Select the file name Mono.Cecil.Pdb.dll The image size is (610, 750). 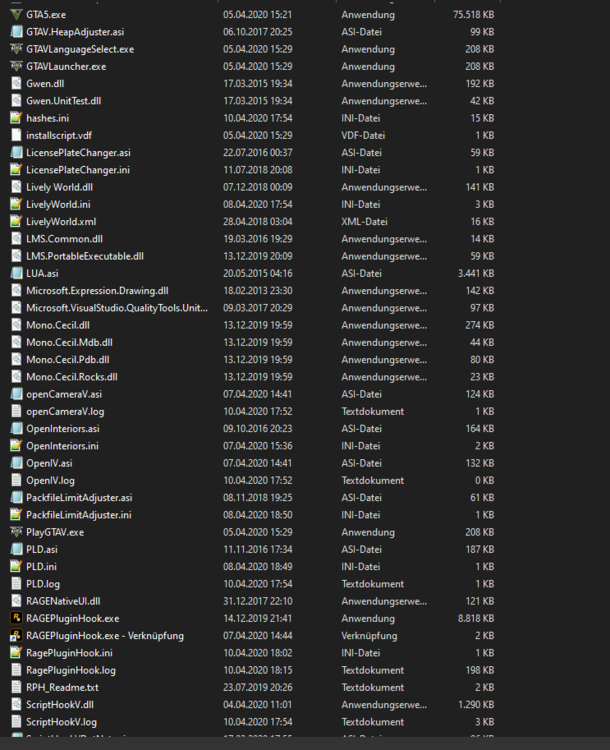(x=68, y=359)
